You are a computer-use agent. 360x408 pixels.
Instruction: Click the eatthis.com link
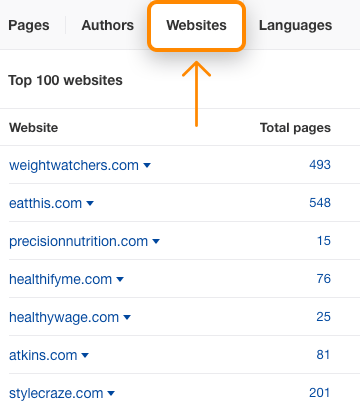pyautogui.click(x=45, y=203)
